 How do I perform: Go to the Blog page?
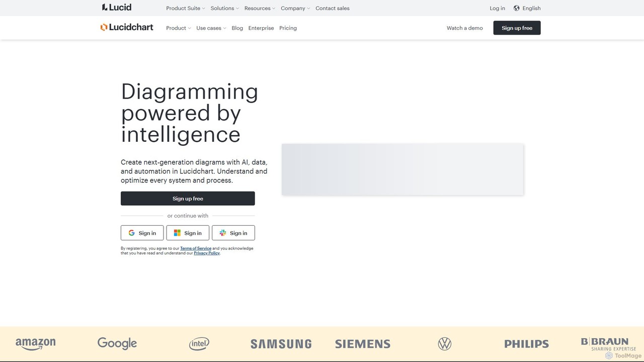coord(237,28)
